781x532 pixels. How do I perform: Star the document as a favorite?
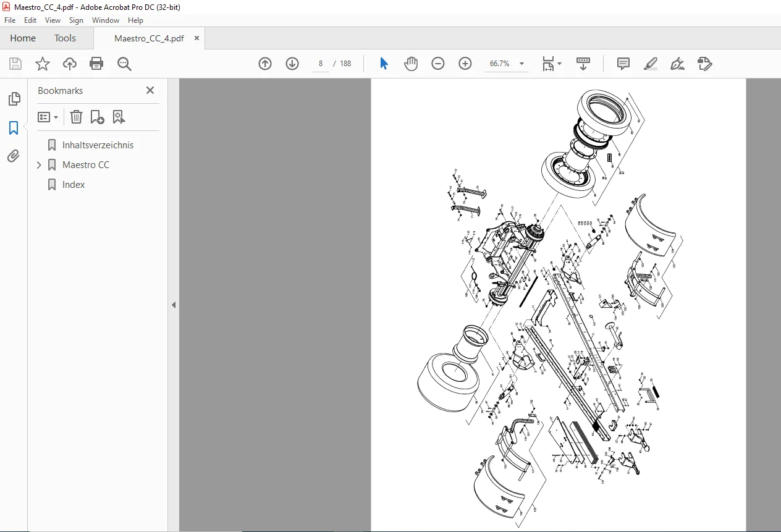click(x=43, y=64)
